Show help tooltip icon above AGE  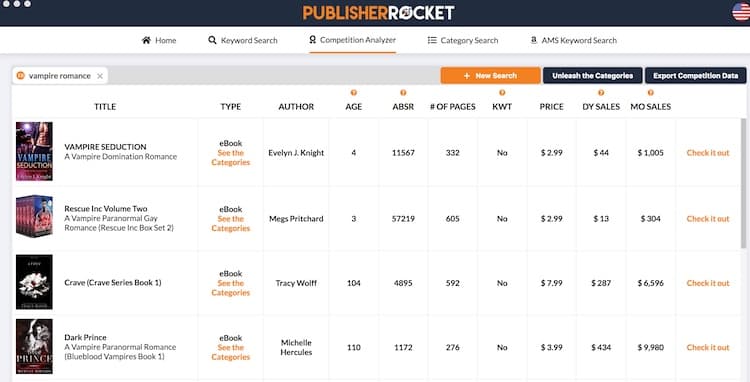coord(353,93)
